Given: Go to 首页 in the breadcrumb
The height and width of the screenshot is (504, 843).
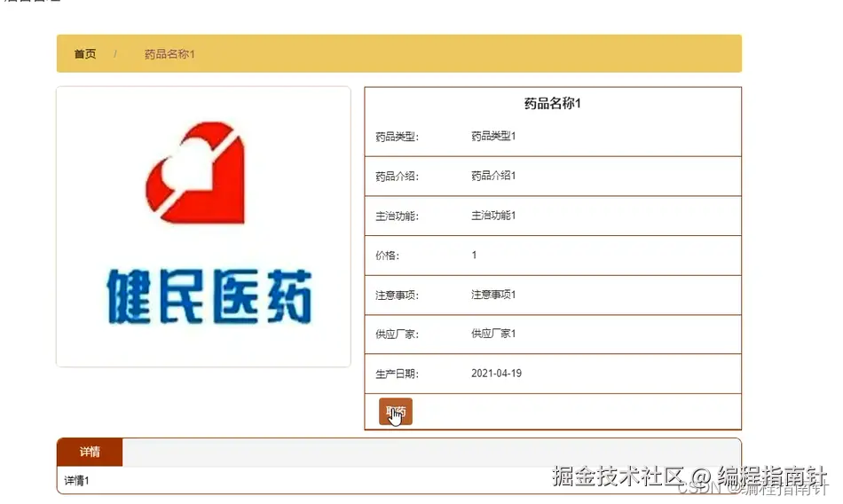Looking at the screenshot, I should point(85,54).
